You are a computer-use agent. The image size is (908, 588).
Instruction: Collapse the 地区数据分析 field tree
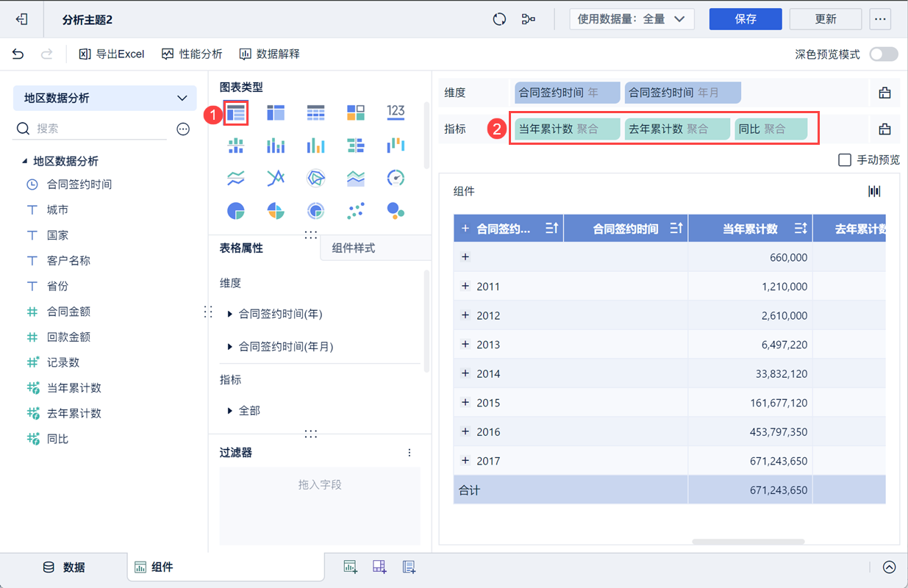click(x=24, y=161)
